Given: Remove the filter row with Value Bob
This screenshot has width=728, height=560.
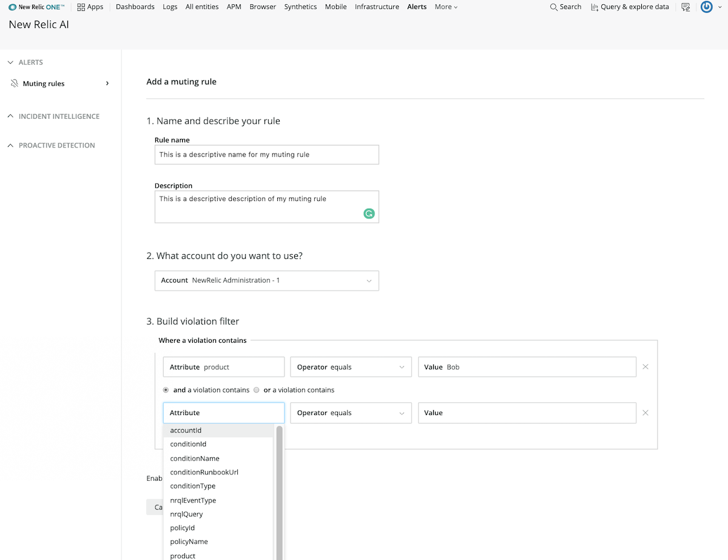Looking at the screenshot, I should tap(645, 366).
